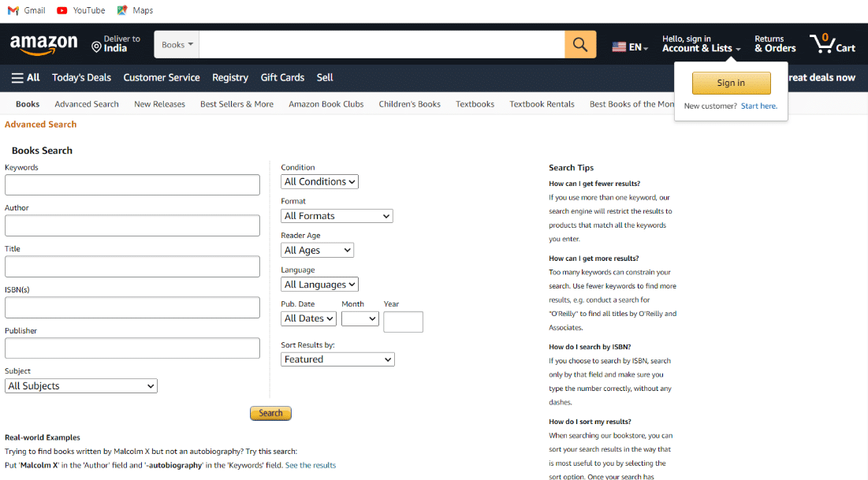Screen dimensions: 868x480
Task: Open Registry in the nav bar
Action: point(230,77)
